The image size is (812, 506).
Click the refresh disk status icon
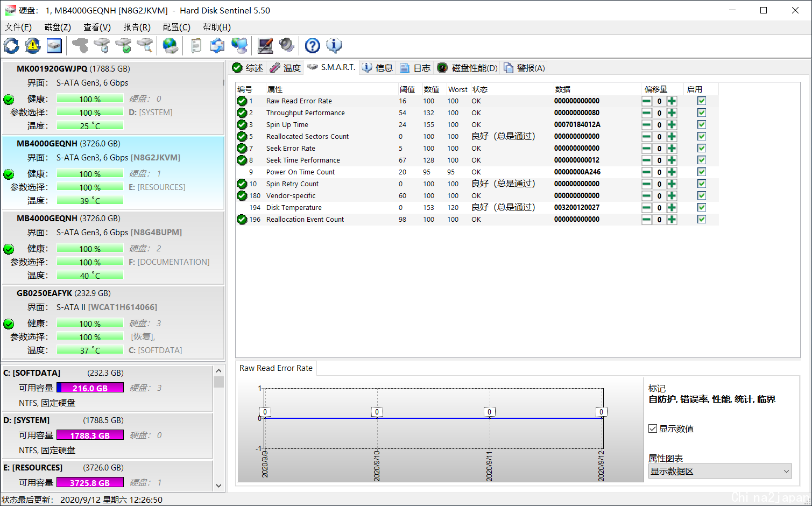click(x=11, y=46)
